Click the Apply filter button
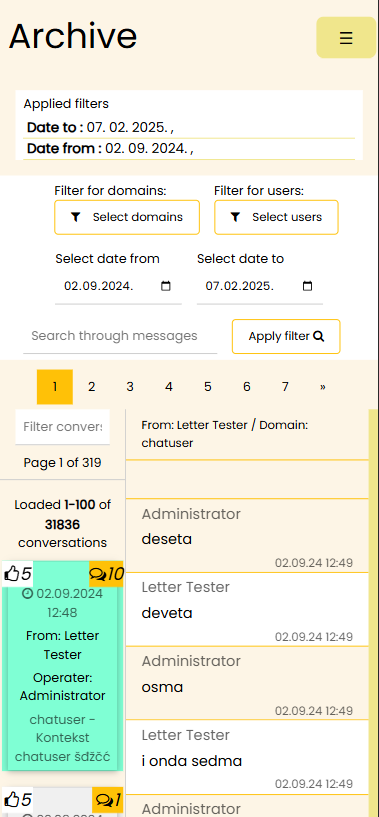This screenshot has width=379, height=817. coord(286,337)
